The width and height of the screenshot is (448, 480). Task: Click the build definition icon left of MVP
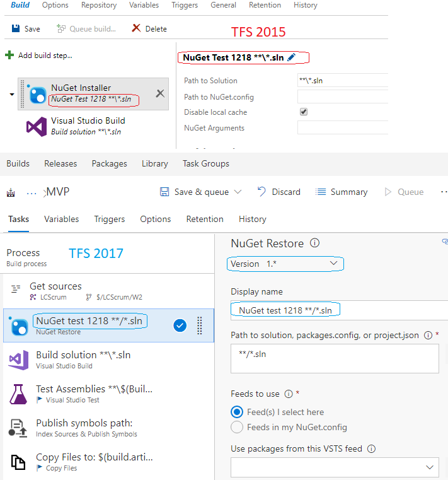(x=11, y=192)
